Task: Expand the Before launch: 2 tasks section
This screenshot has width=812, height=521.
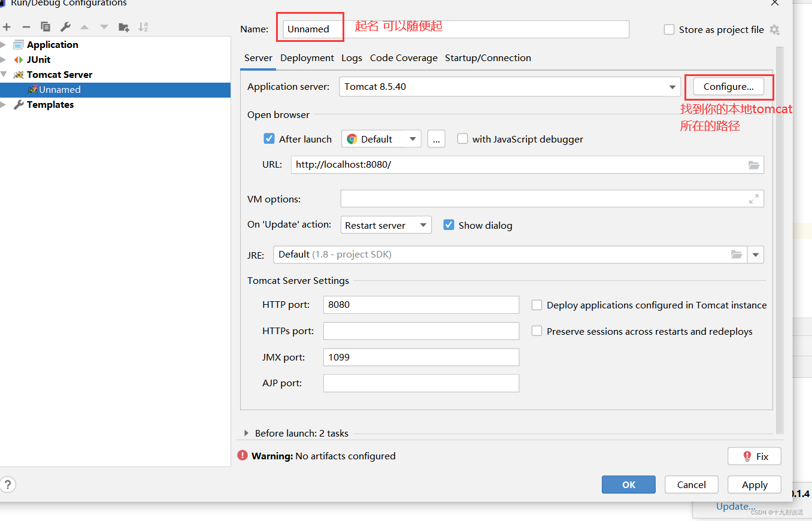Action: pyautogui.click(x=246, y=433)
